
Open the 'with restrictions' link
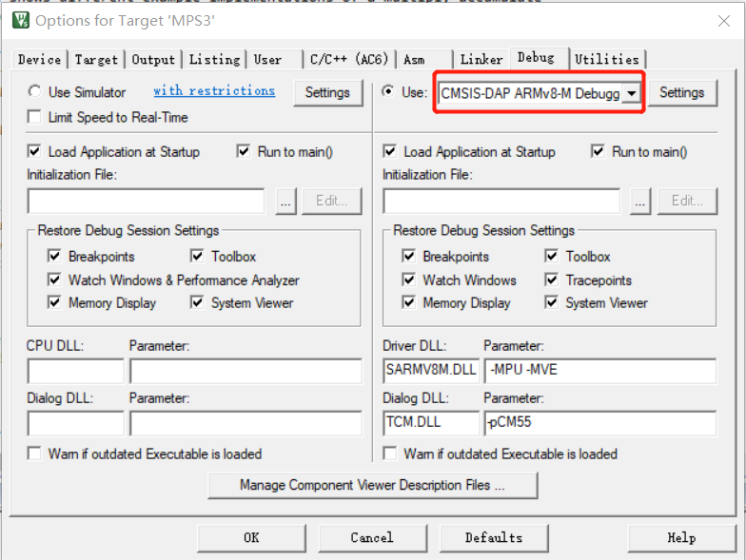(x=214, y=90)
